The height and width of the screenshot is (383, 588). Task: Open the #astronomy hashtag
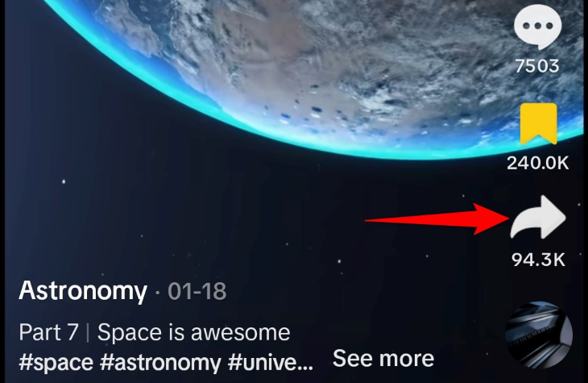tap(160, 363)
